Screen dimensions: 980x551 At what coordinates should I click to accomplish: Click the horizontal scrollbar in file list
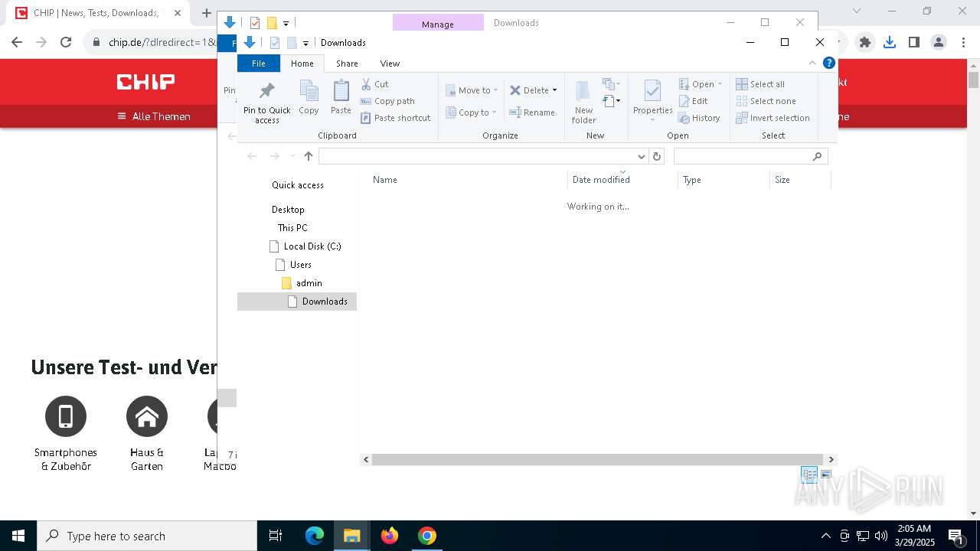coord(598,460)
